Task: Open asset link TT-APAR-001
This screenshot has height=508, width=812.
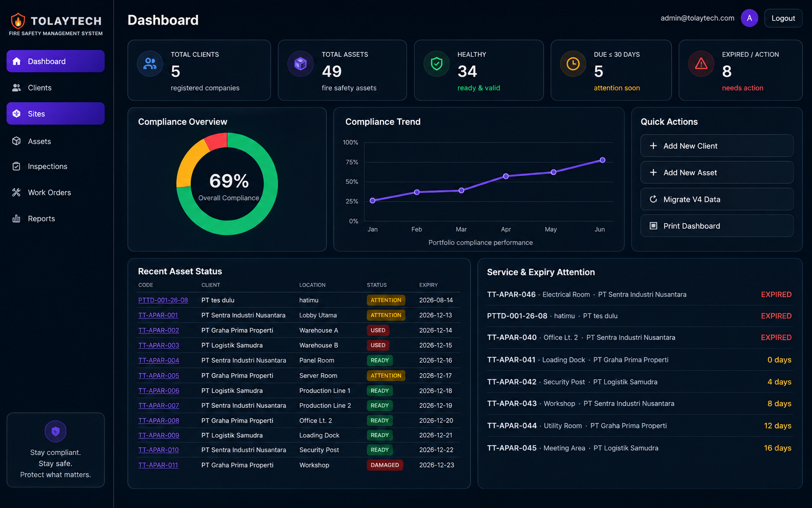Action: point(158,315)
